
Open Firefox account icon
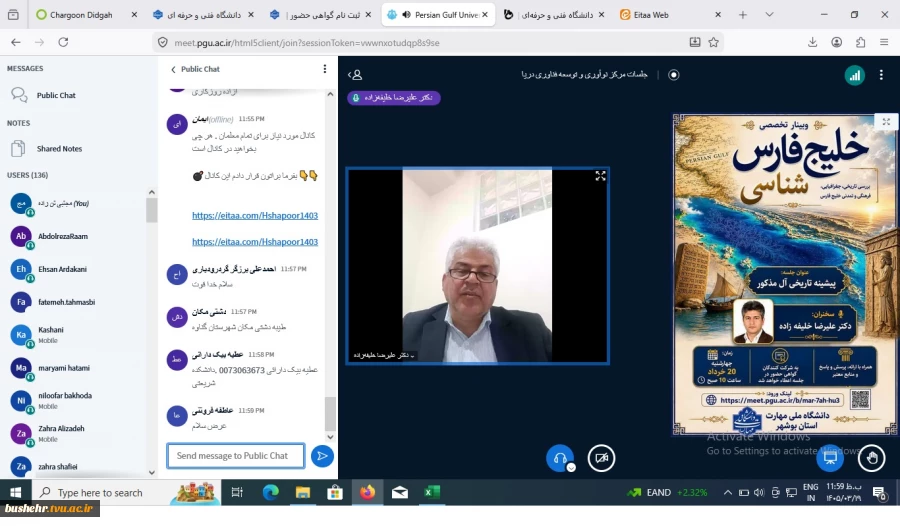point(836,42)
